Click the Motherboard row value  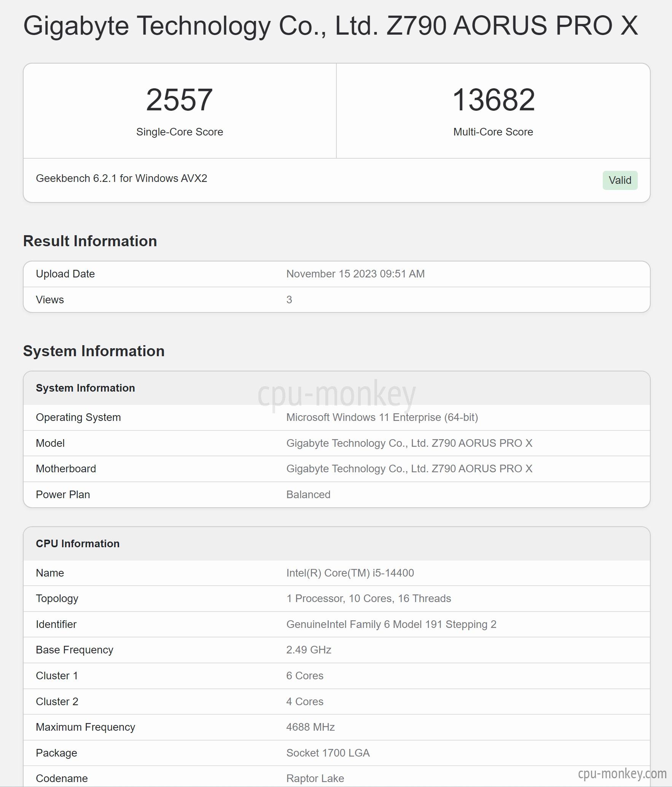point(409,468)
